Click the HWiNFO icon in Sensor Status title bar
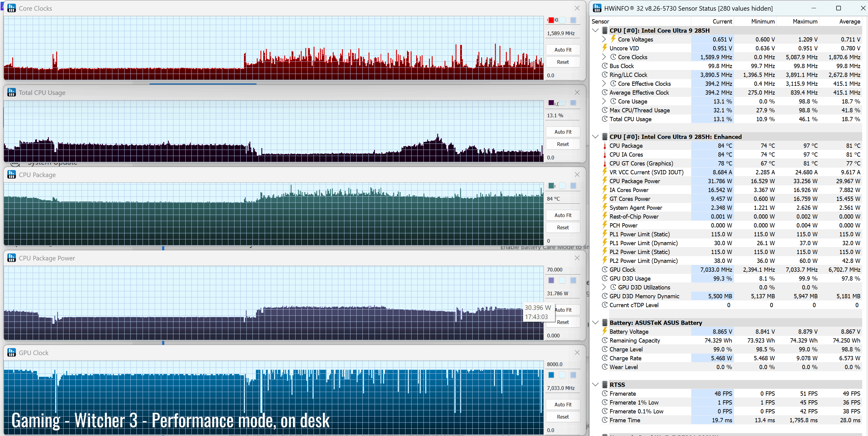This screenshot has width=868, height=436. pos(597,8)
